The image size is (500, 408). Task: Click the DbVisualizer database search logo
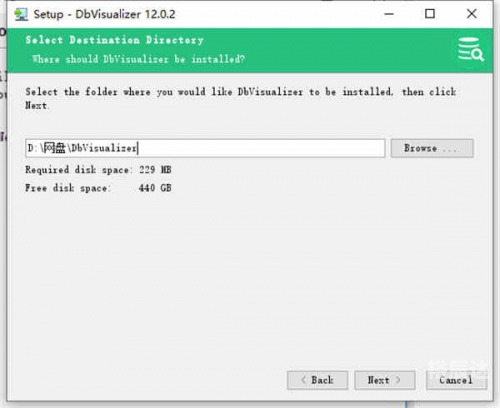tap(470, 49)
